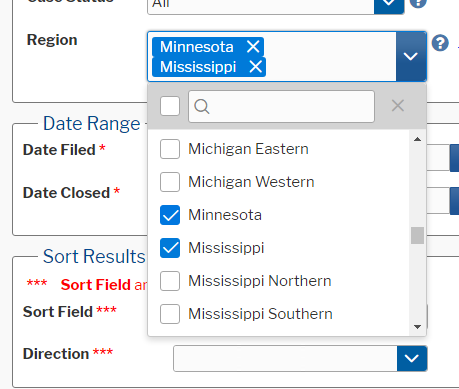Remove the Mississippi tag from Region

click(256, 67)
